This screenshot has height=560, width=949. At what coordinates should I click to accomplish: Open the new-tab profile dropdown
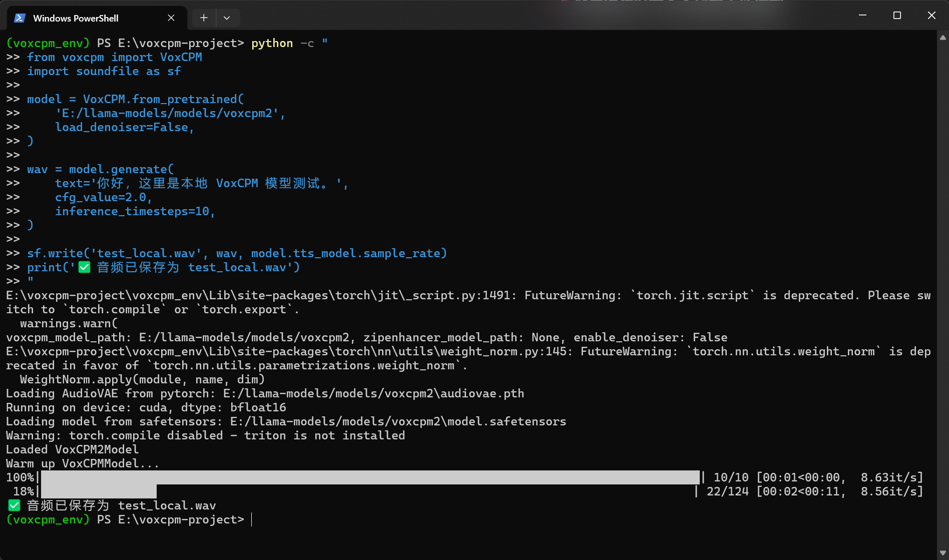pyautogui.click(x=227, y=18)
